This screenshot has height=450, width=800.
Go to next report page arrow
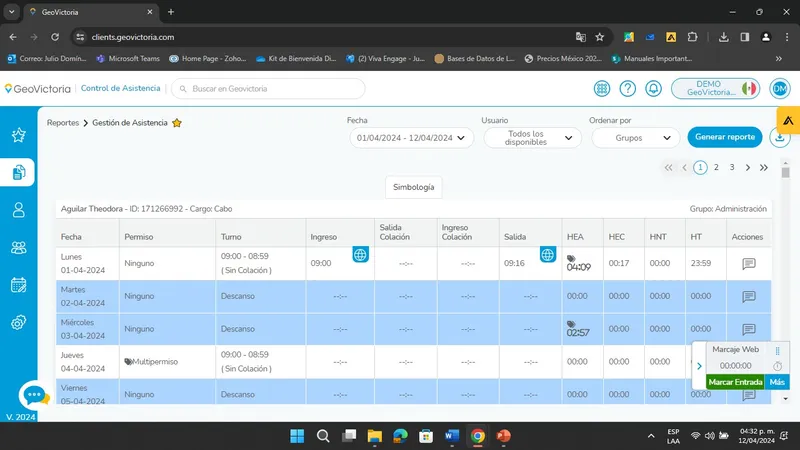coord(747,167)
